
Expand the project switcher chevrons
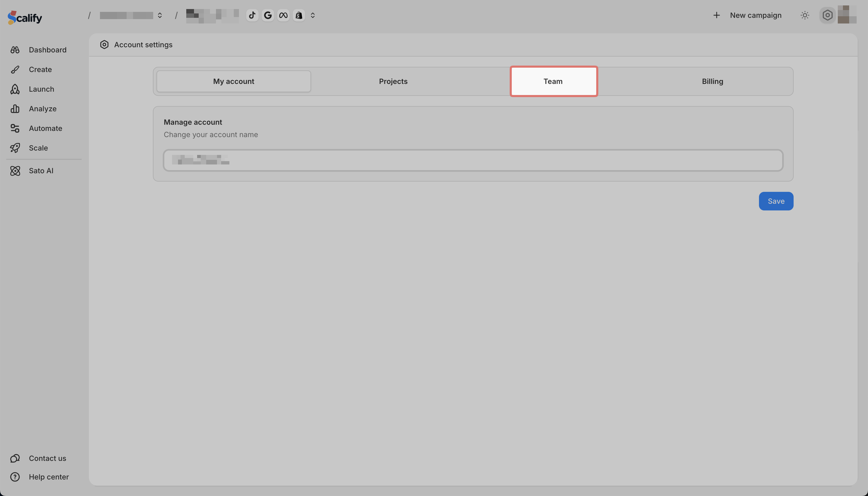tap(313, 15)
